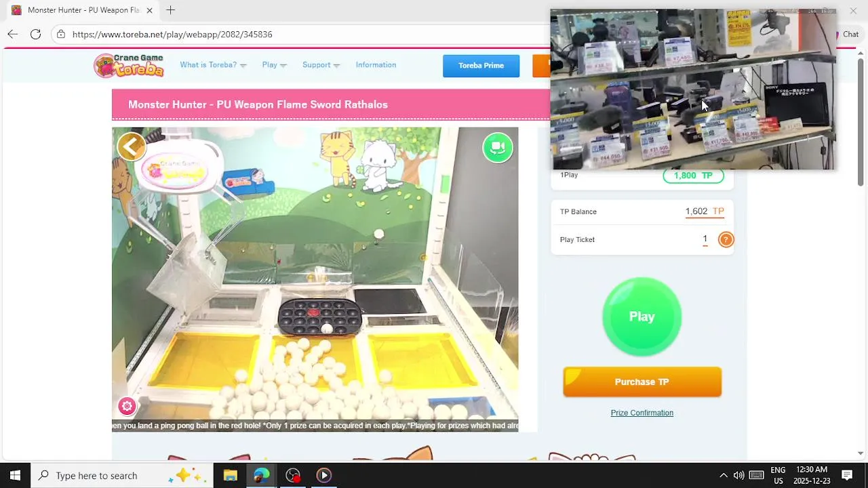Screen dimensions: 868x488
Task: Open the pink settings gear on game view
Action: point(127,406)
